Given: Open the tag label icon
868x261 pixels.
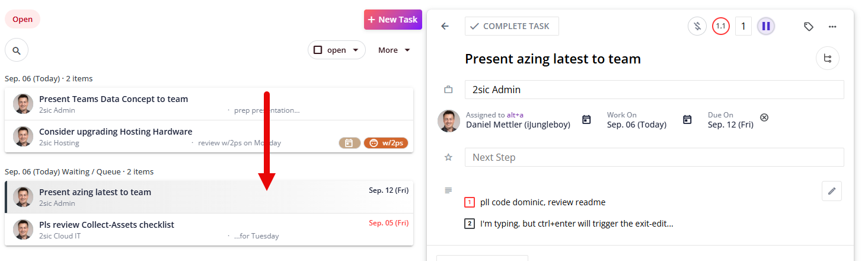Looking at the screenshot, I should point(808,26).
